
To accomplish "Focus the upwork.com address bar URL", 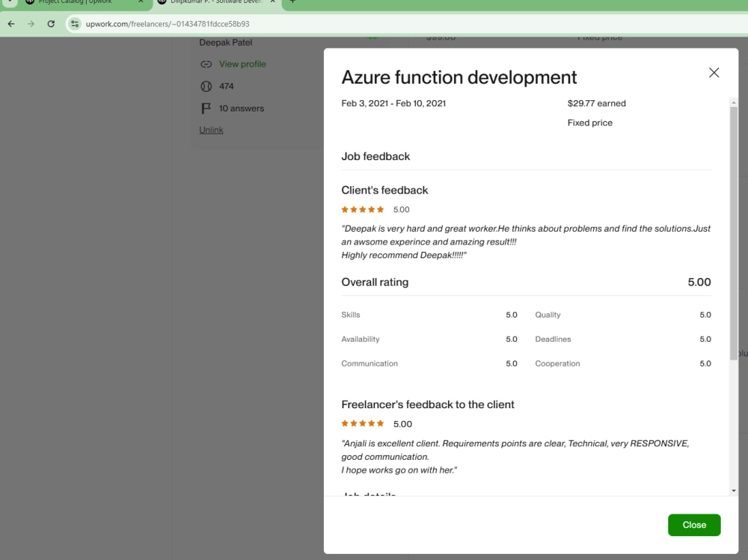I will (168, 24).
